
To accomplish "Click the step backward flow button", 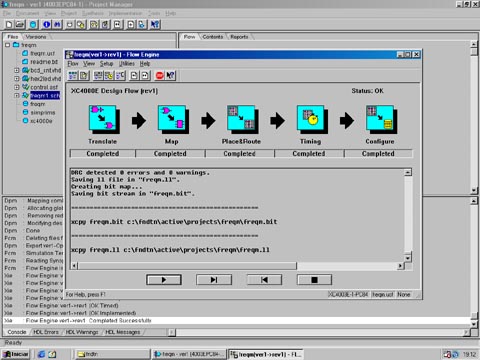I will (264, 280).
